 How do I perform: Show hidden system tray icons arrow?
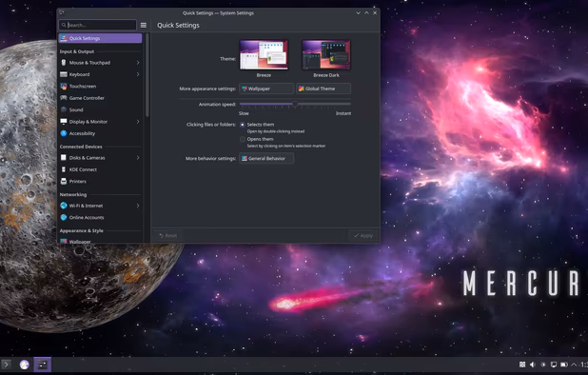point(574,365)
